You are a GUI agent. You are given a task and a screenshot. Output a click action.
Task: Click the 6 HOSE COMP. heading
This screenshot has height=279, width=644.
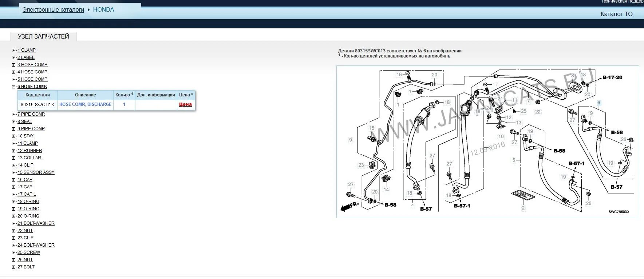click(32, 87)
